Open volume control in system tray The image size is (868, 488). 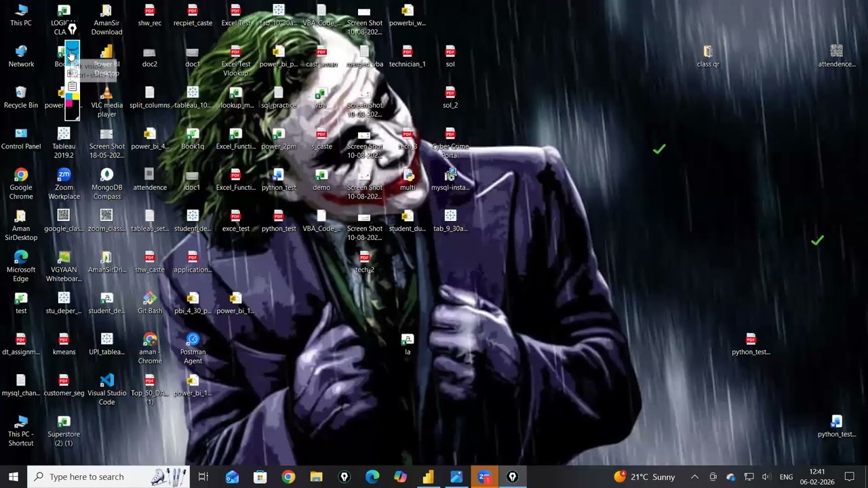click(x=766, y=476)
